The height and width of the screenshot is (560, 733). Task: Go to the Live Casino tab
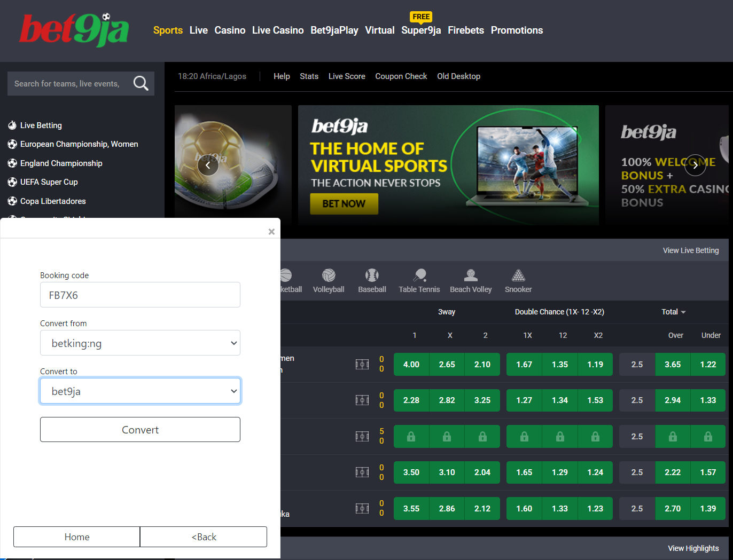click(x=278, y=30)
